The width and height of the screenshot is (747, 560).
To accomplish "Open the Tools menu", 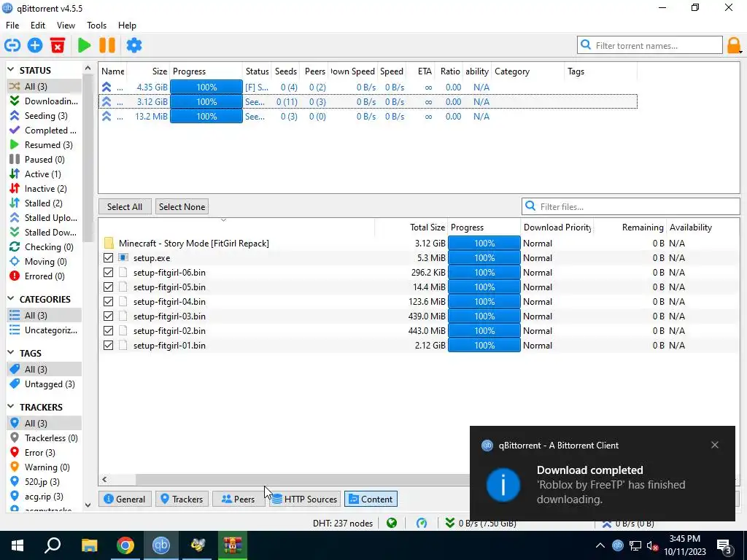I will 97,26.
